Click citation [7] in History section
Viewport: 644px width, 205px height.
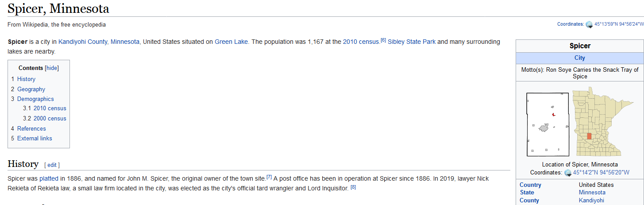pos(269,177)
